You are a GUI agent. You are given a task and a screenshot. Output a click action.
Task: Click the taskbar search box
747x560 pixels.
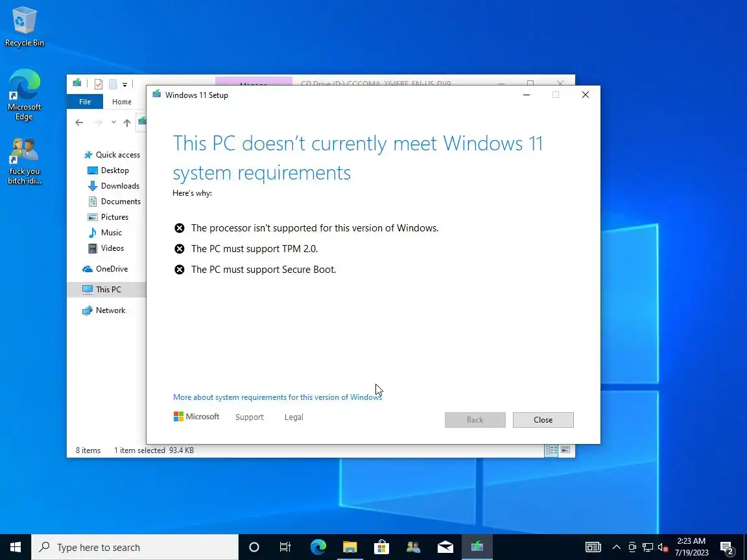135,547
